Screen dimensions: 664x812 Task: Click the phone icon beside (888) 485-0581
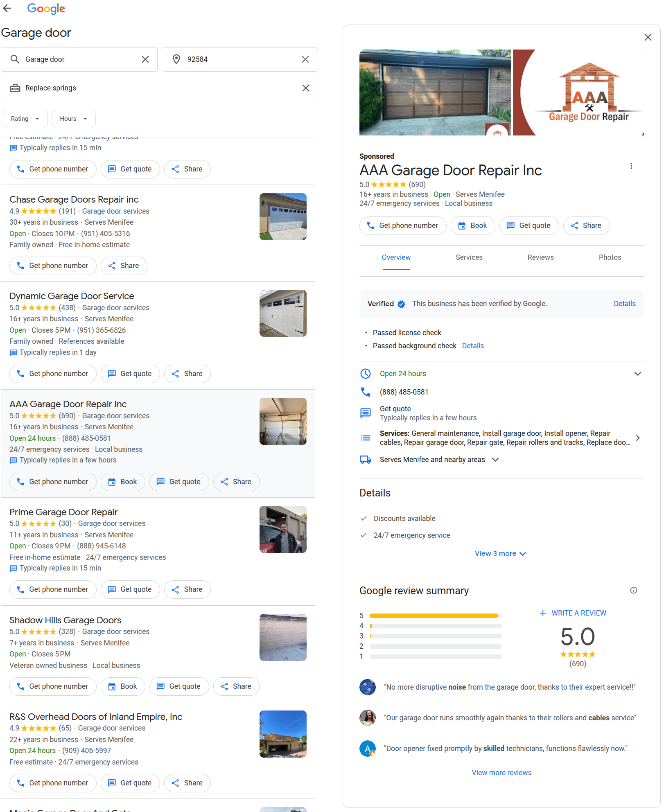pyautogui.click(x=365, y=392)
